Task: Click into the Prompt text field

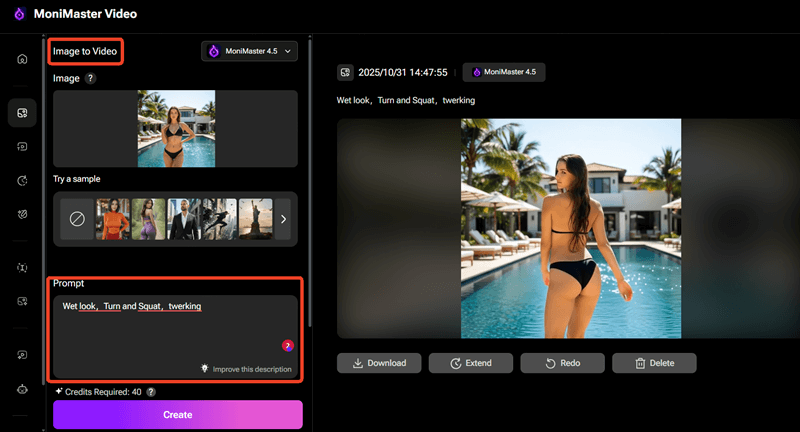Action: (x=176, y=337)
